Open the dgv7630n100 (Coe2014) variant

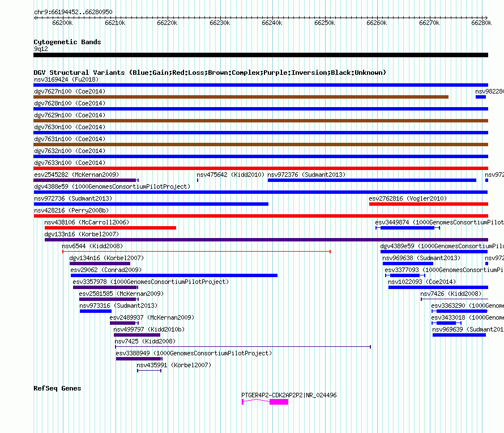point(70,127)
